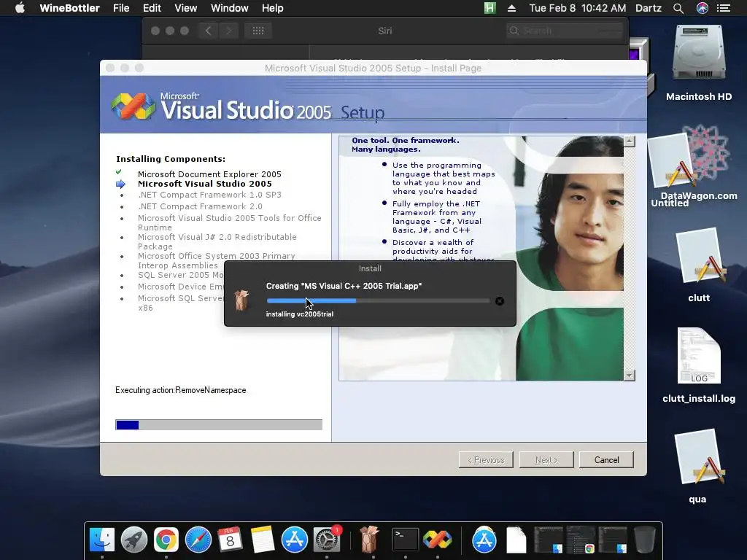Click the Search field in Siri window
747x560 pixels.
[x=565, y=31]
